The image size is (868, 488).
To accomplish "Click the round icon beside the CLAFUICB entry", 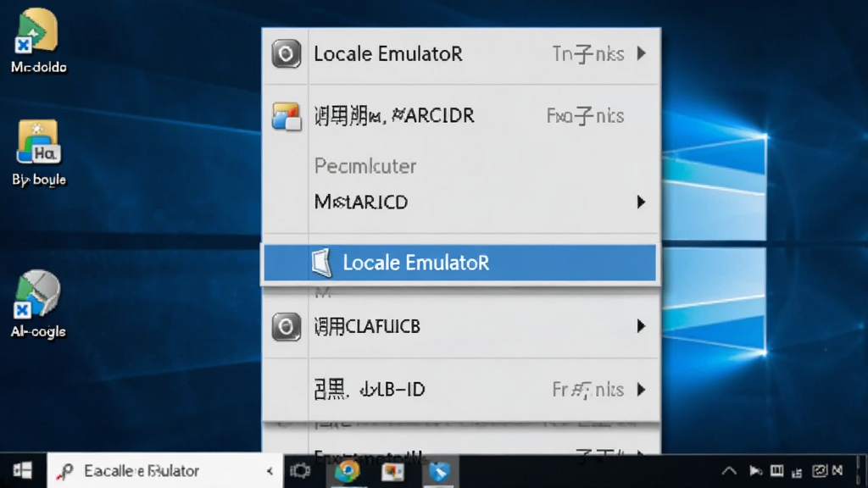I will click(x=286, y=326).
